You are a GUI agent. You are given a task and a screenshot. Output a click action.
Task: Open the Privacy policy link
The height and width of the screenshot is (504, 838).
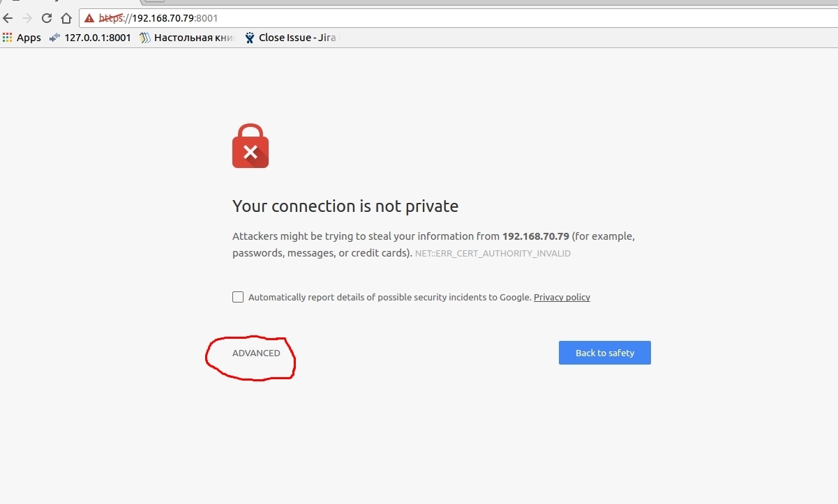click(562, 298)
